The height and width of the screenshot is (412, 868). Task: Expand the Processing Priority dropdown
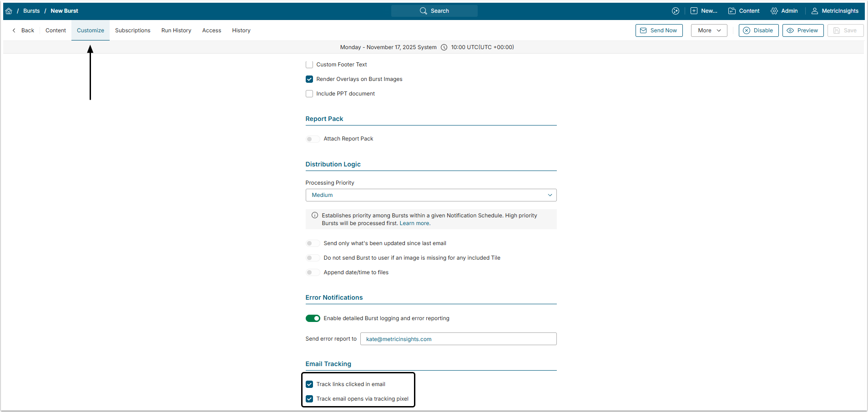(431, 195)
